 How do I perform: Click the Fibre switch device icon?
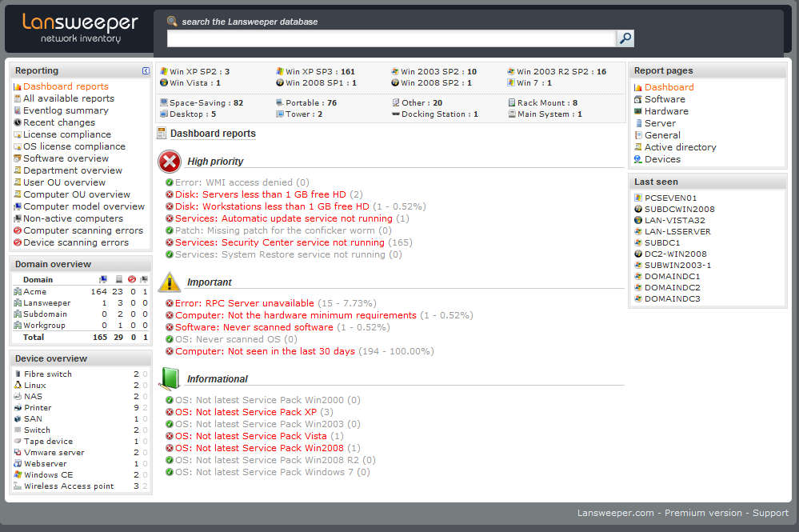[18, 374]
